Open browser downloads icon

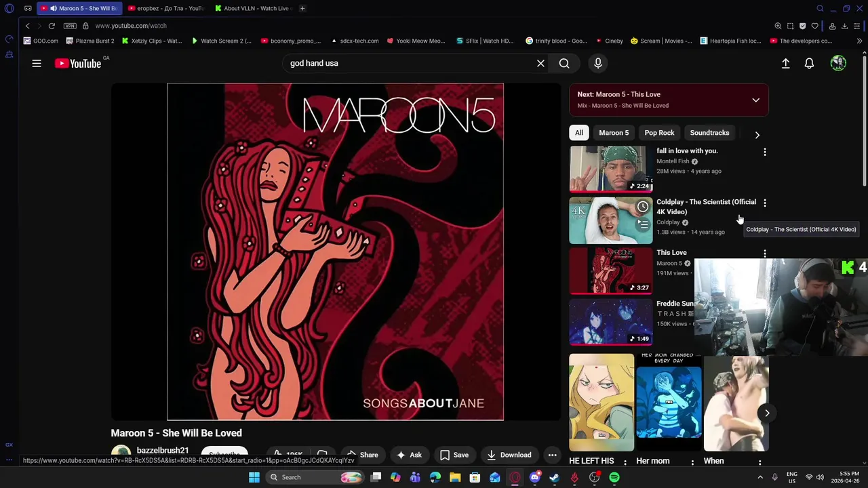[844, 26]
